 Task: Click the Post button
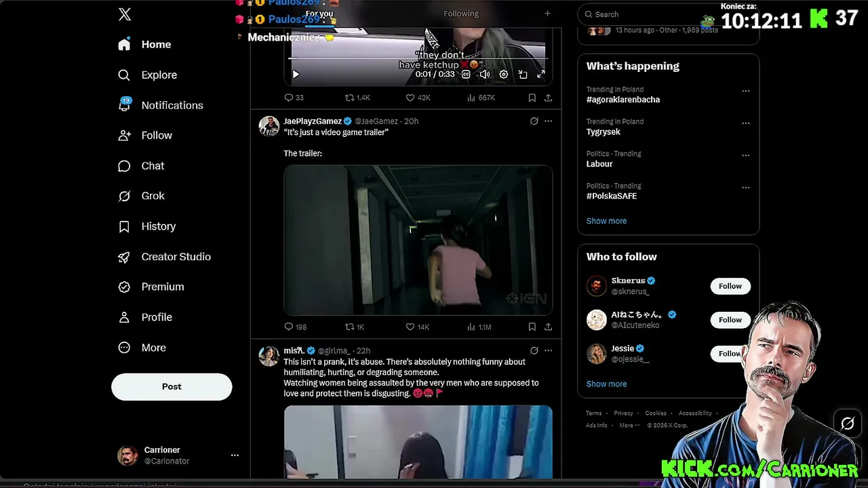coord(172,386)
